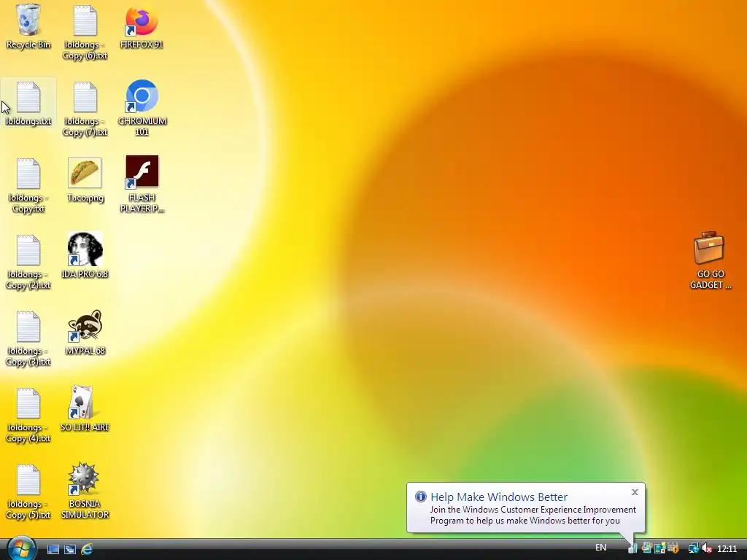Click the Welcome Center tray icon
The height and width of the screenshot is (560, 747).
(x=646, y=548)
